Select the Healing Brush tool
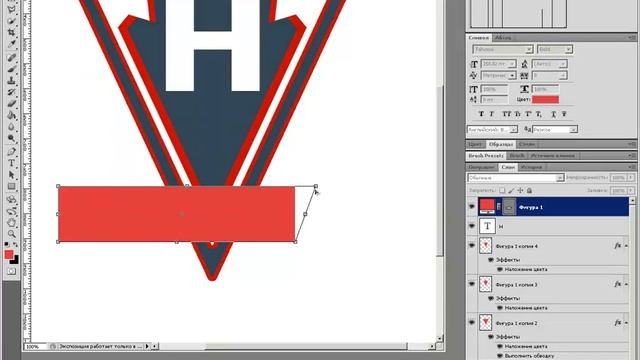640x360 pixels. pos(12,58)
